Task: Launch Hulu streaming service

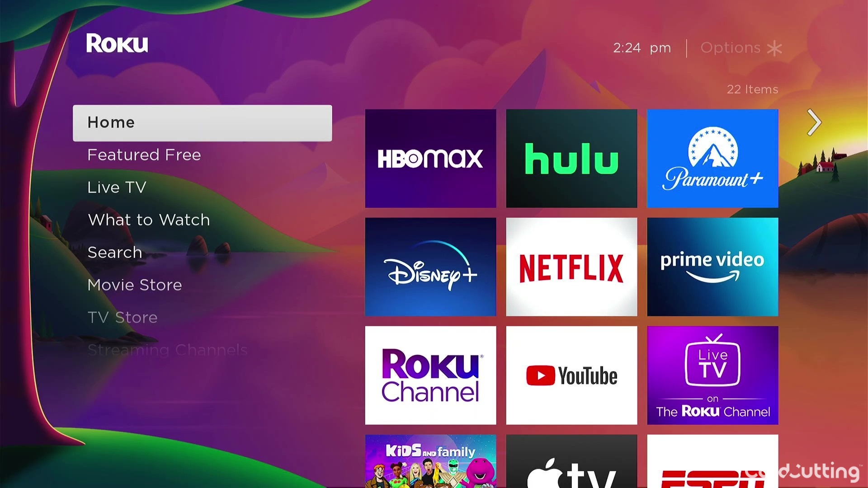Action: point(571,159)
